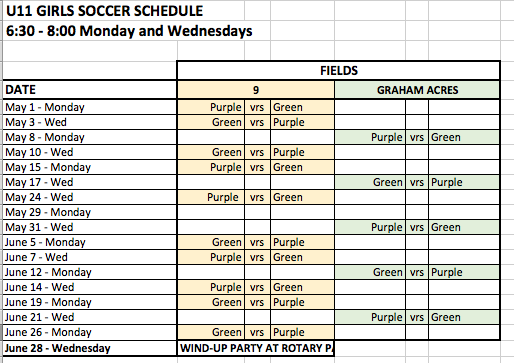Image resolution: width=514 pixels, height=363 pixels.
Task: Select the U11 GIRLS SOCCER SCHEDULE title cell
Action: [x=104, y=11]
